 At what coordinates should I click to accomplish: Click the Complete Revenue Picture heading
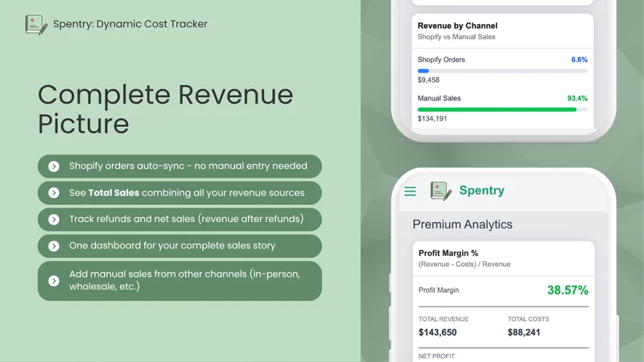pyautogui.click(x=166, y=109)
